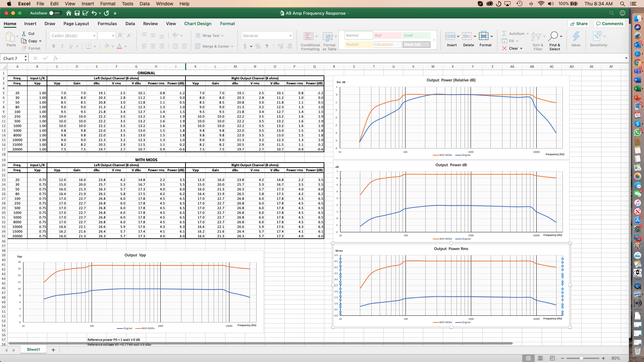Expand the borders dropdown arrow

pyautogui.click(x=95, y=46)
